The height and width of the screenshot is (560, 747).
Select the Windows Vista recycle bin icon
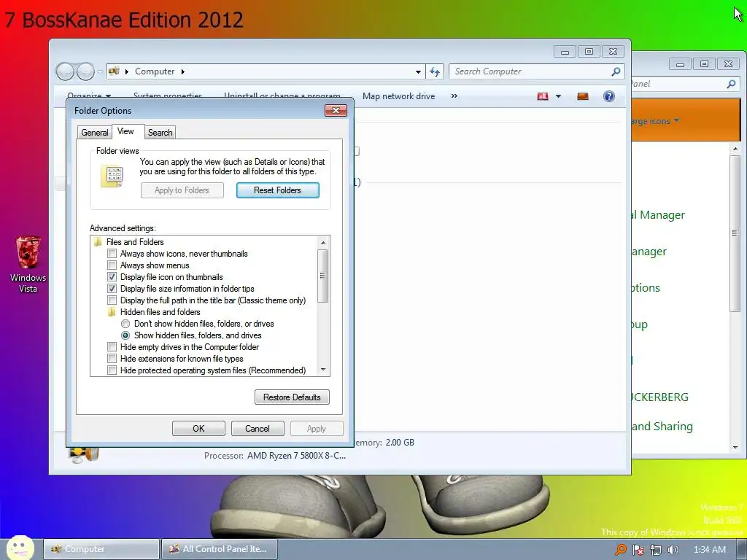[28, 252]
